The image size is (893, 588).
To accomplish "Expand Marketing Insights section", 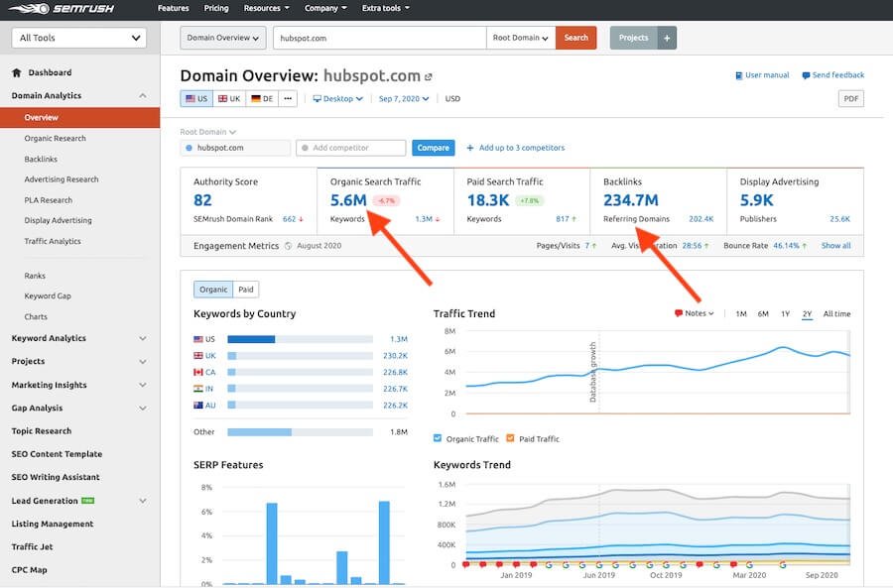I will [x=142, y=385].
